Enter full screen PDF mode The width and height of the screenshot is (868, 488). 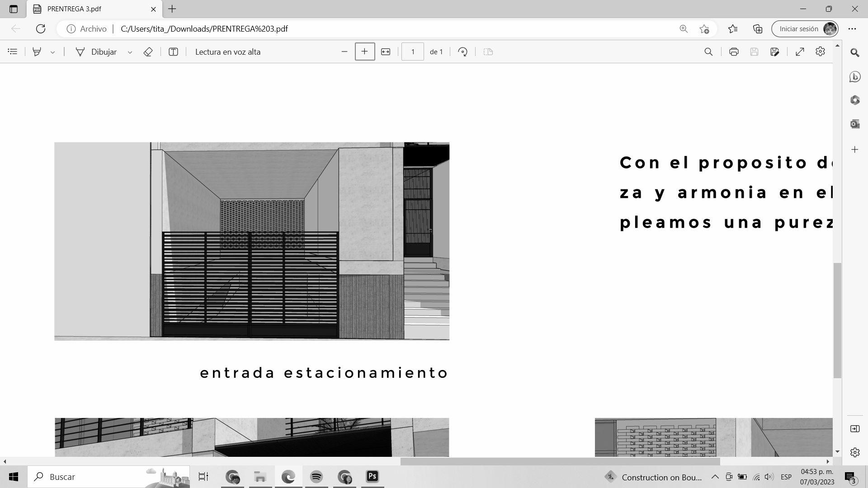point(800,52)
